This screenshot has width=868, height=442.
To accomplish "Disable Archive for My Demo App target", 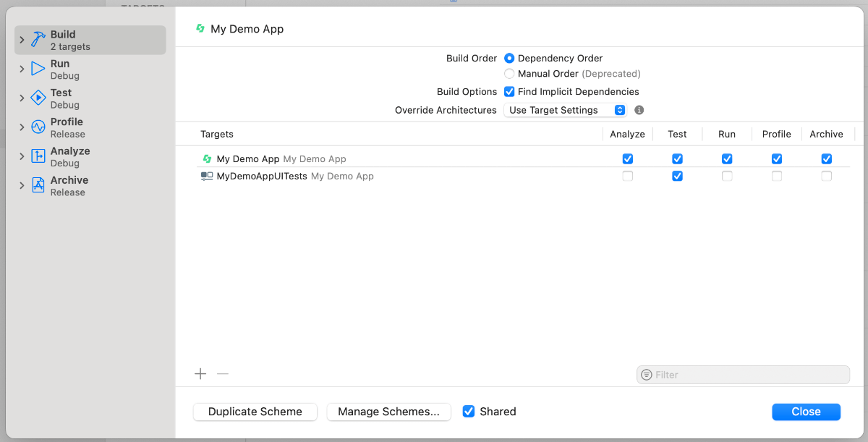I will click(x=827, y=158).
